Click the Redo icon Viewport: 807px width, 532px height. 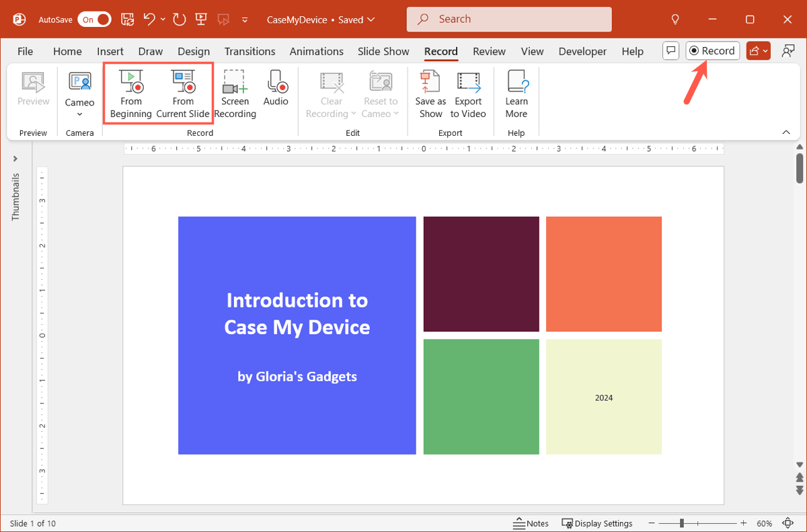click(179, 20)
